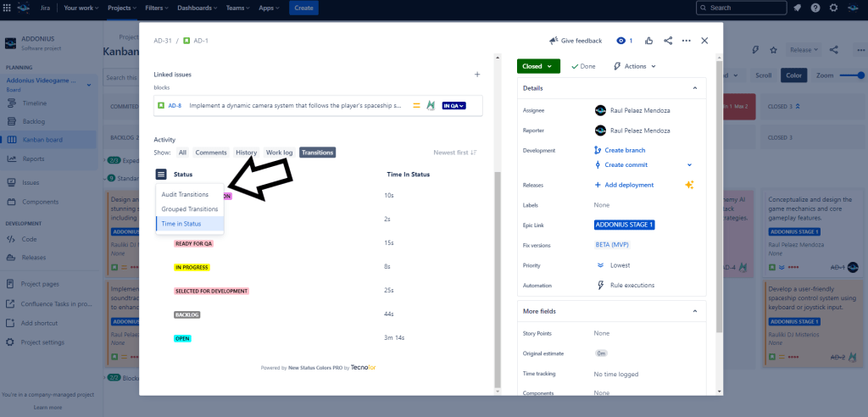868x417 pixels.
Task: Click the watch issue eye icon
Action: [x=621, y=41]
